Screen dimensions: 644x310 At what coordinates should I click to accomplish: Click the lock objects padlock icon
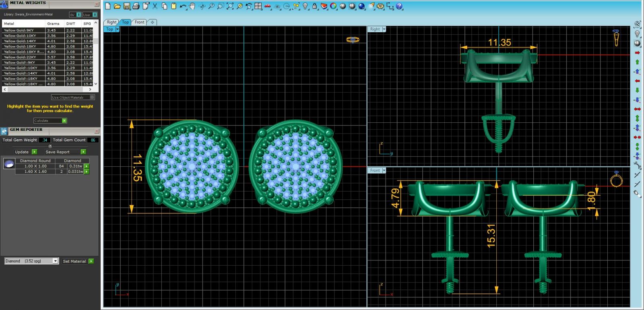pos(315,6)
